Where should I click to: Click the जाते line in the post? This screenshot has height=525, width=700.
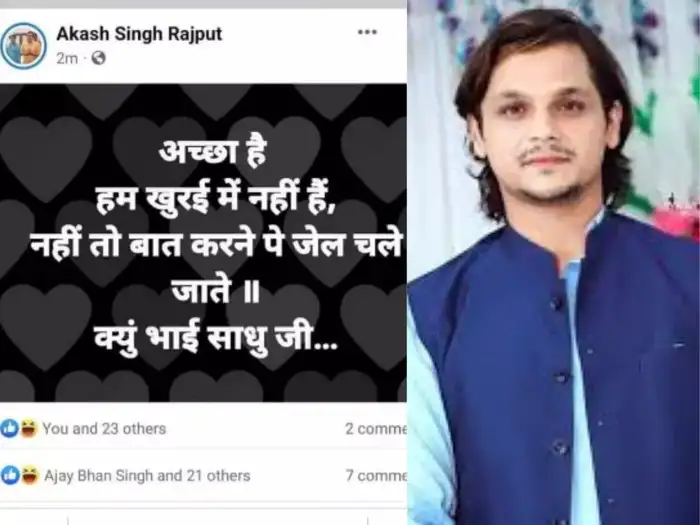(x=216, y=291)
